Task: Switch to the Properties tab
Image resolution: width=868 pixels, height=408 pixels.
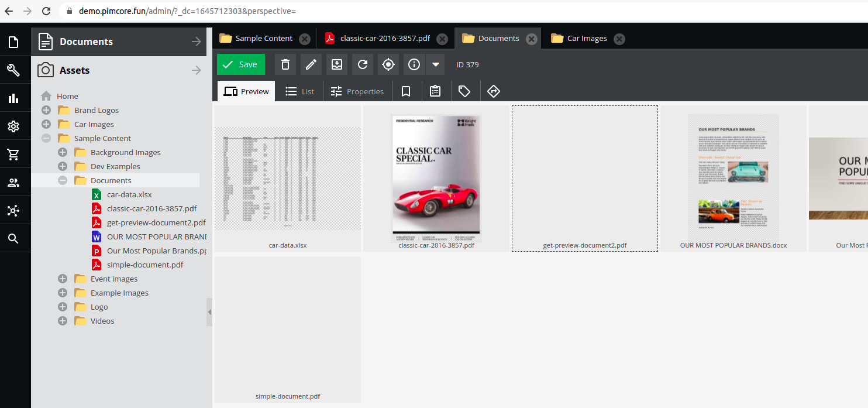Action: (x=357, y=91)
